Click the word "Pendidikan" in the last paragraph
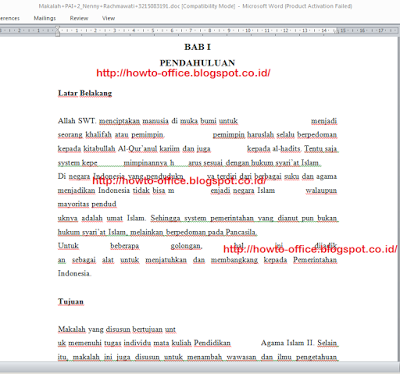400x374 pixels. coord(212,343)
